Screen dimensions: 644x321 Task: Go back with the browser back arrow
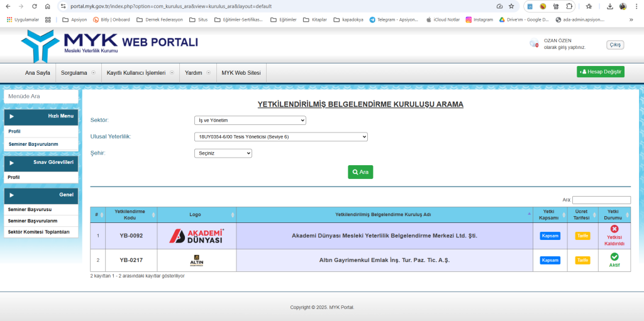click(x=8, y=6)
